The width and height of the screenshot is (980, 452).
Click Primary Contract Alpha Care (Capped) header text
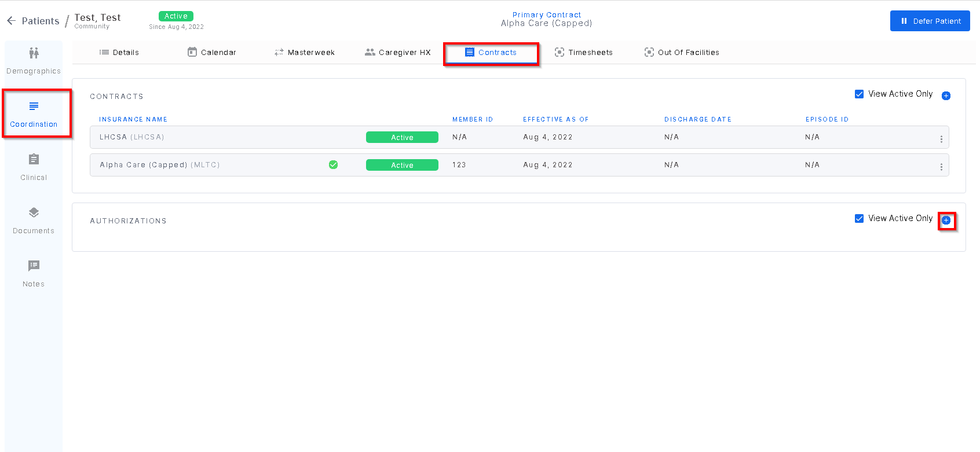pos(547,19)
